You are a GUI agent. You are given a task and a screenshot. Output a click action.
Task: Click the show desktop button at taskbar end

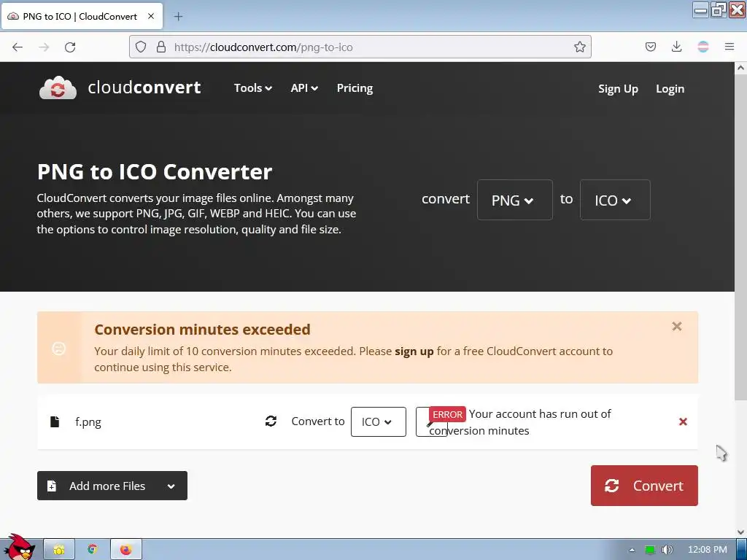tap(741, 550)
